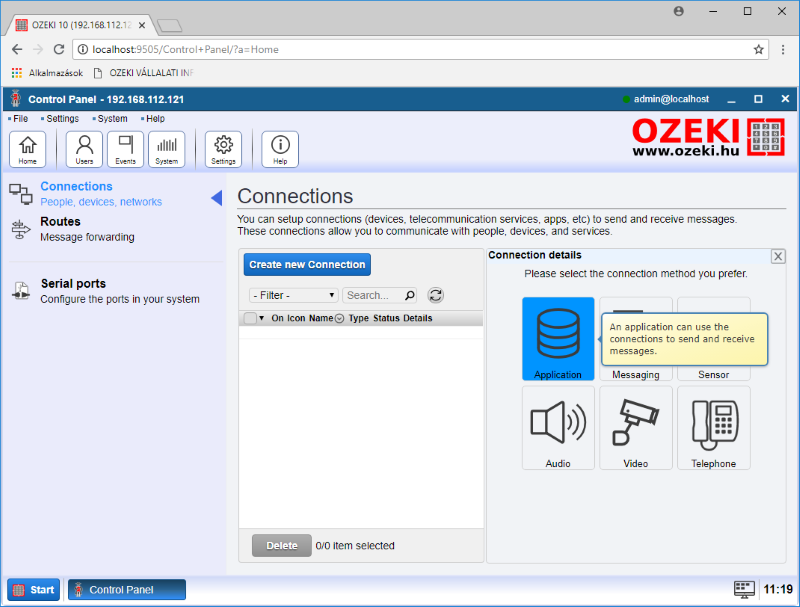
Task: Open the select-all dropdown arrow
Action: pyautogui.click(x=262, y=318)
